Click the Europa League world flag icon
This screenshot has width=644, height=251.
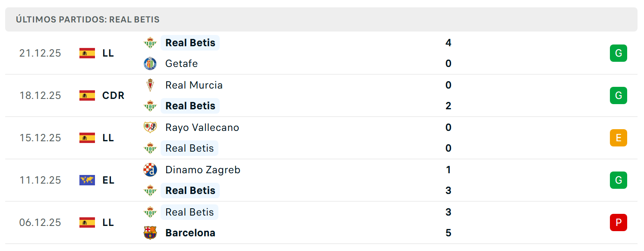87,180
